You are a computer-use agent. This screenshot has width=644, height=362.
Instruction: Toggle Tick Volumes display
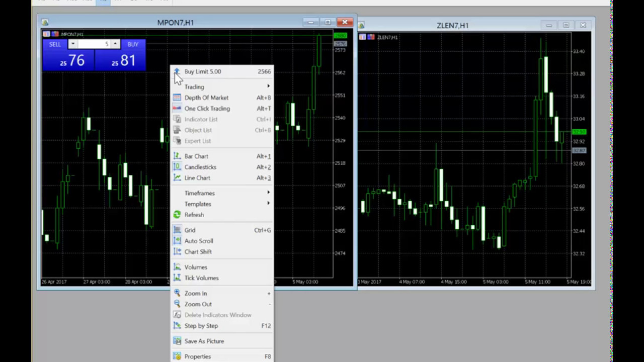(x=222, y=278)
